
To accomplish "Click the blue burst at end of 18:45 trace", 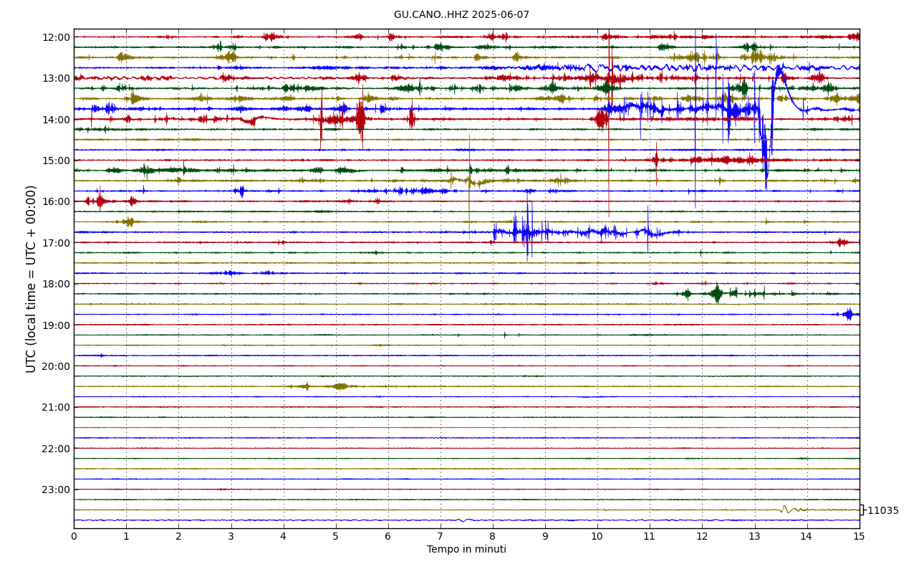I will pyautogui.click(x=849, y=314).
